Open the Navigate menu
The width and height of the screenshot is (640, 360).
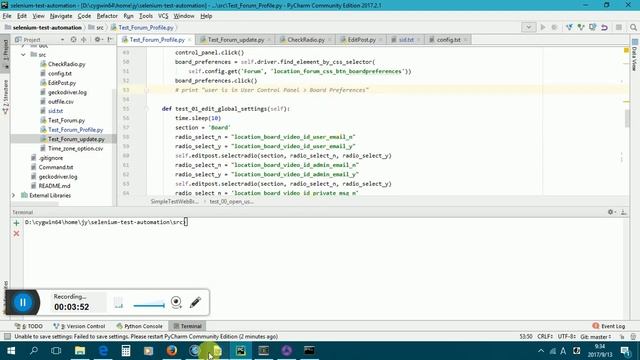61,16
